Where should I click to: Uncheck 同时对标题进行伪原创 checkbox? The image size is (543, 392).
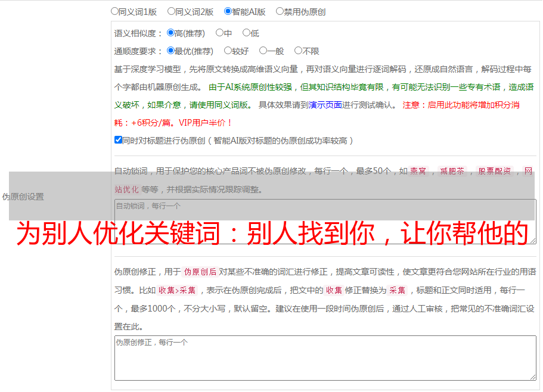(118, 140)
